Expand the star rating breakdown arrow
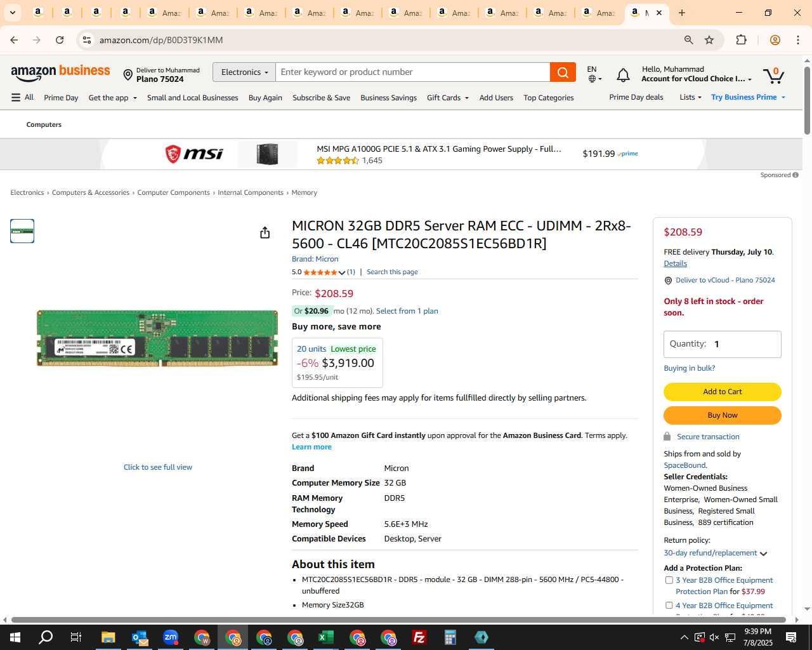Screen dimensions: 812x650 pos(342,272)
